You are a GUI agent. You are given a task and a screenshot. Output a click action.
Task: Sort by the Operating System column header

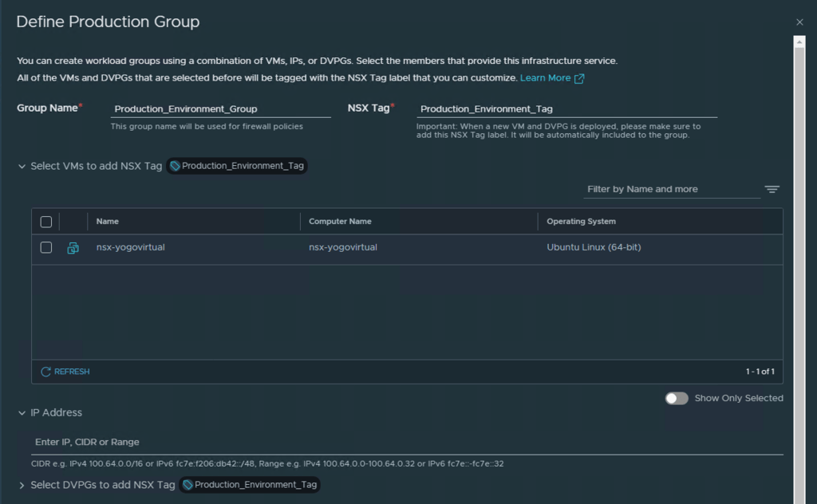tap(581, 222)
